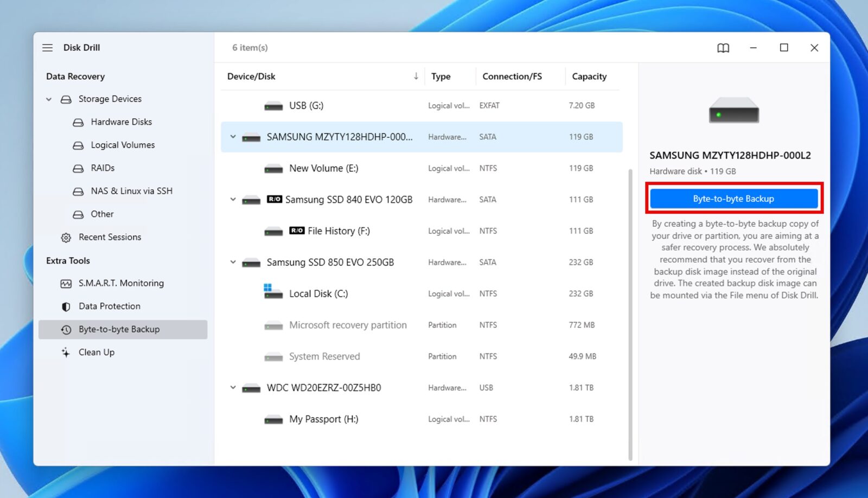Screen dimensions: 868x498
Task: Click Other under Storage Devices
Action: pyautogui.click(x=102, y=214)
